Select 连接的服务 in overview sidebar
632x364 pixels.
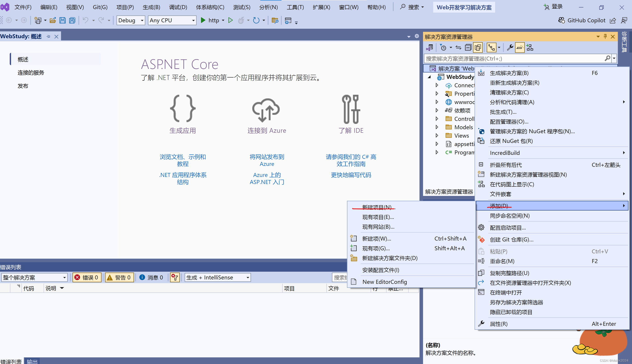pos(31,72)
